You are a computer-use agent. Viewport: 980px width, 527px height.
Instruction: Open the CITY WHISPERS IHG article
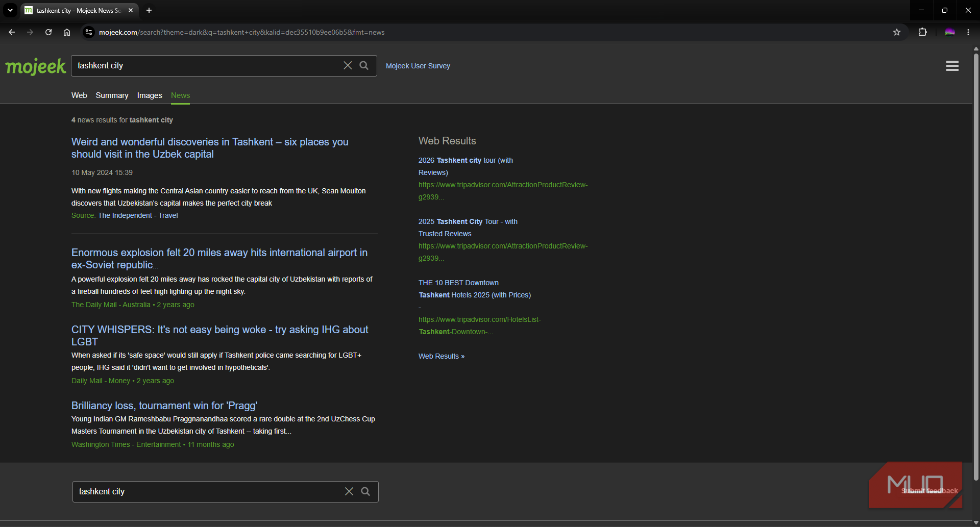point(219,336)
